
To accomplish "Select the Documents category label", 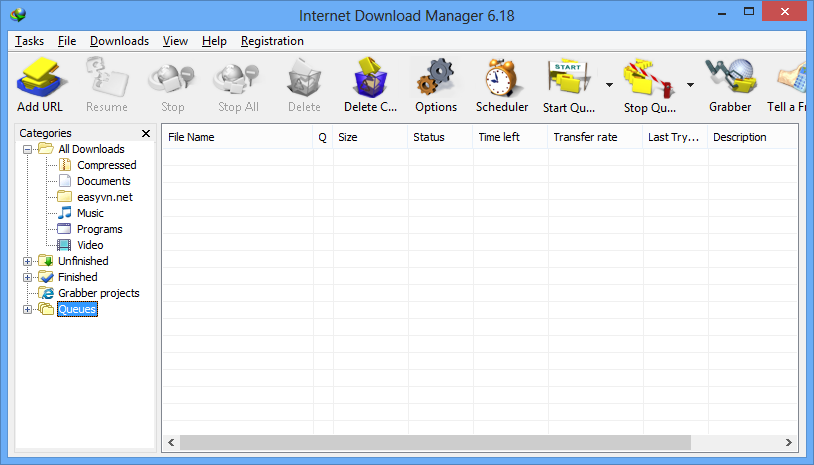I will pos(103,181).
